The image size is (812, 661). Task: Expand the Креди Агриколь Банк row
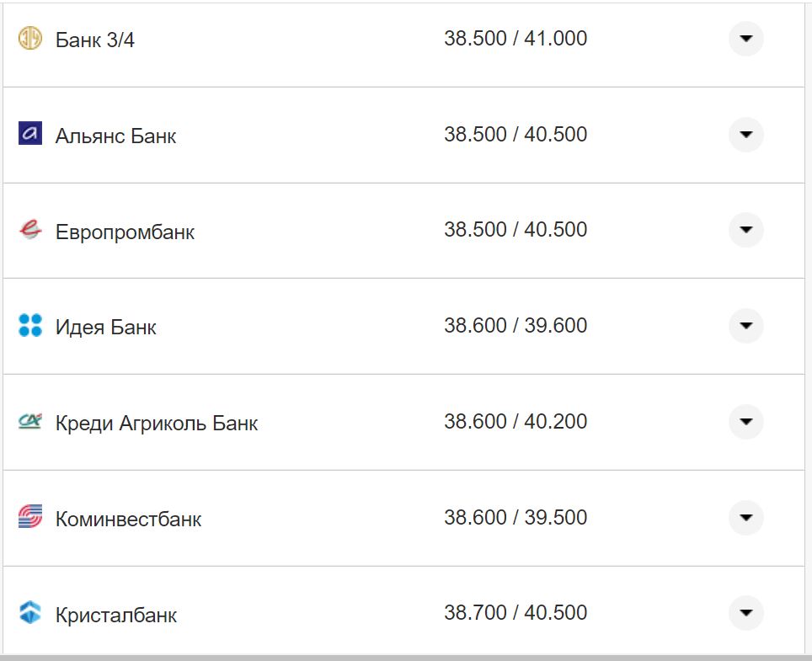click(745, 421)
